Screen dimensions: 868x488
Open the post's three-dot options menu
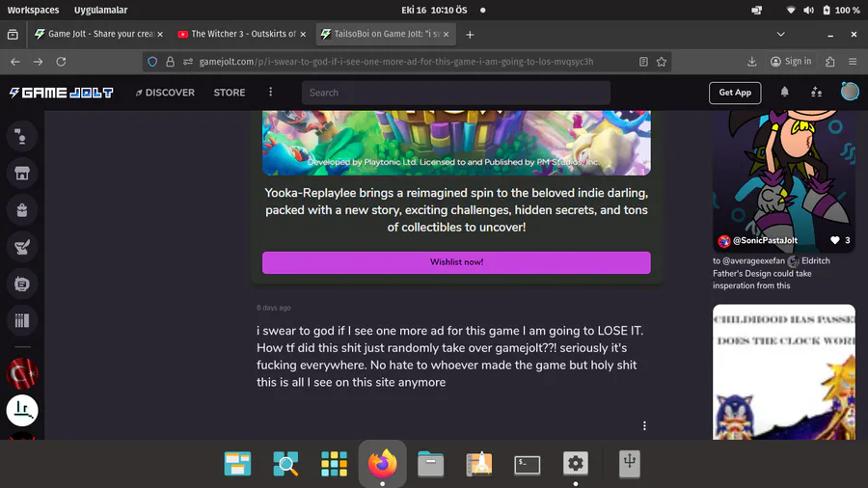[x=644, y=425]
